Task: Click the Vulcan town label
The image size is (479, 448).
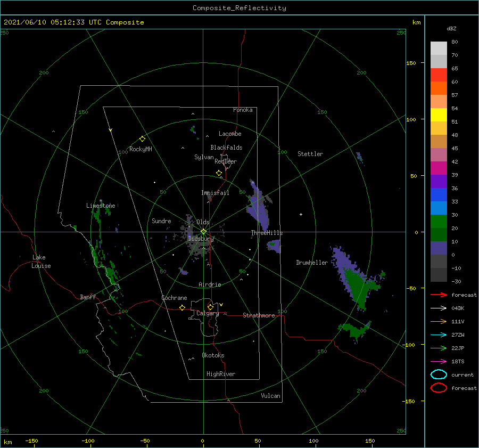Action: click(x=270, y=396)
